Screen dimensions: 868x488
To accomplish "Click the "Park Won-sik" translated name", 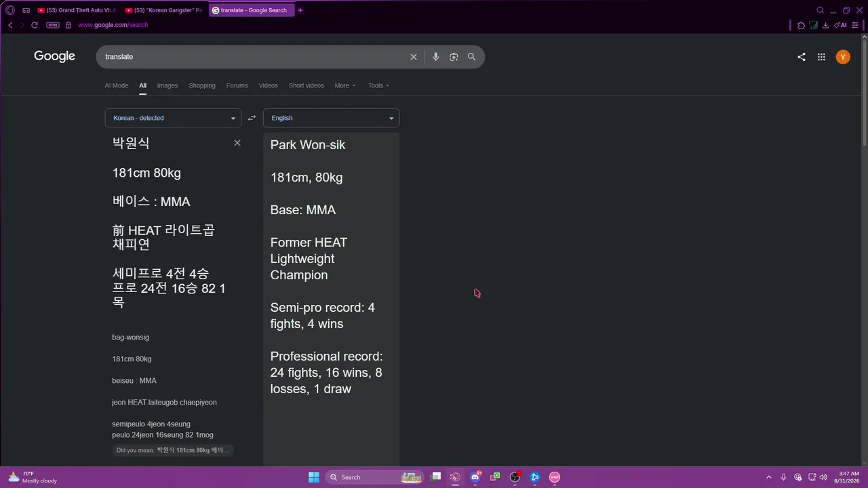I will 308,145.
